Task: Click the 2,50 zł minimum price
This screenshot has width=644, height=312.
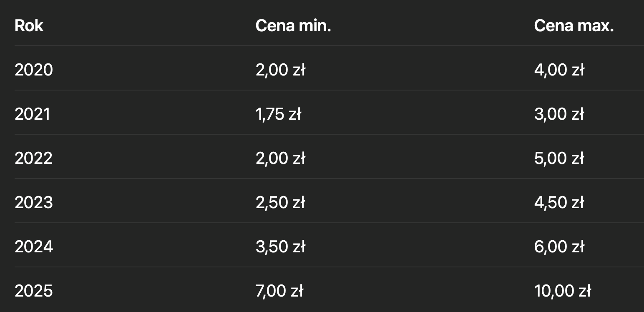Action: click(280, 203)
